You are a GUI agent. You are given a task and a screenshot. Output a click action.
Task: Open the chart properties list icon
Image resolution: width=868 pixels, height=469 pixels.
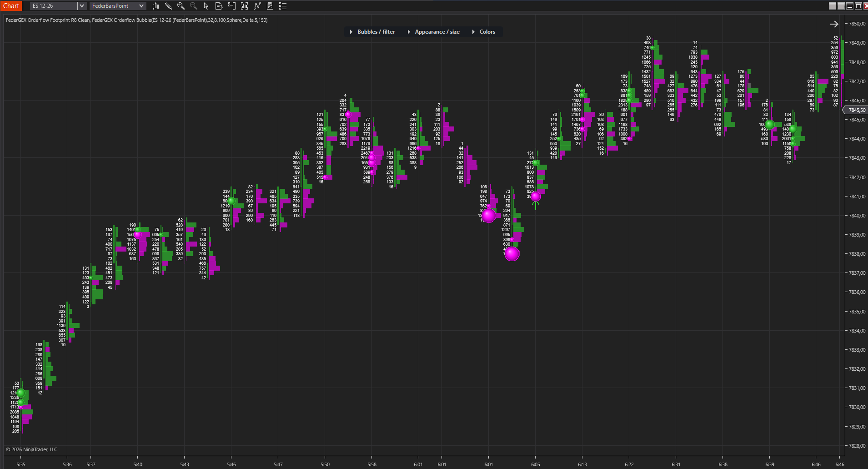(x=283, y=6)
